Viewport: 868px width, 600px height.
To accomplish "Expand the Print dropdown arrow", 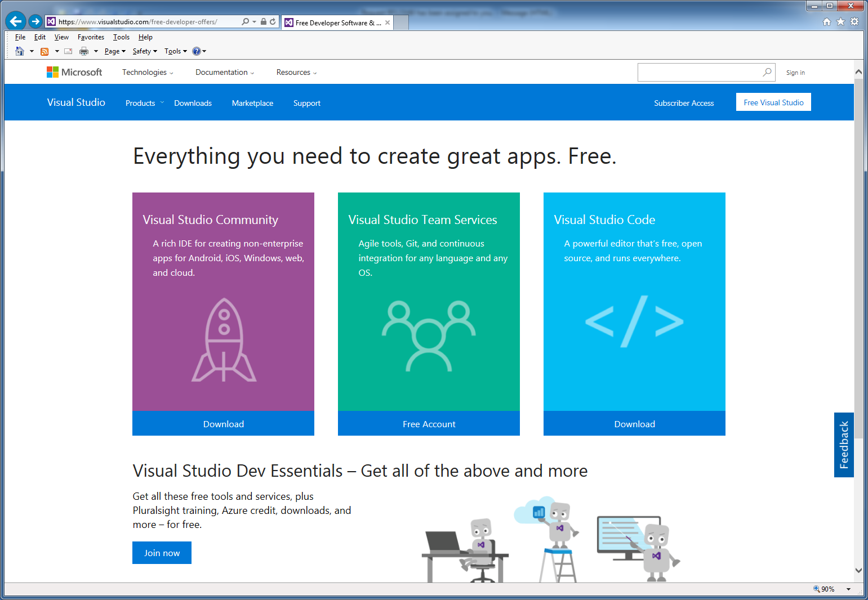I will [x=96, y=51].
